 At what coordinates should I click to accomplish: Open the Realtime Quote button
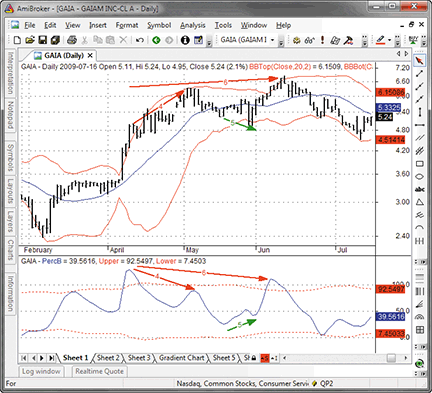[99, 371]
